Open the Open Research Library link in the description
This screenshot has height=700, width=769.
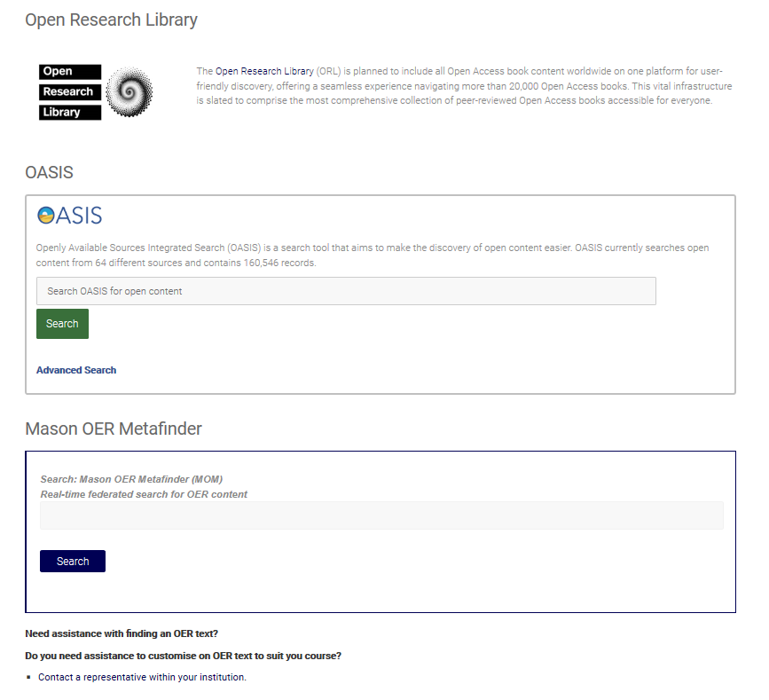coord(264,71)
